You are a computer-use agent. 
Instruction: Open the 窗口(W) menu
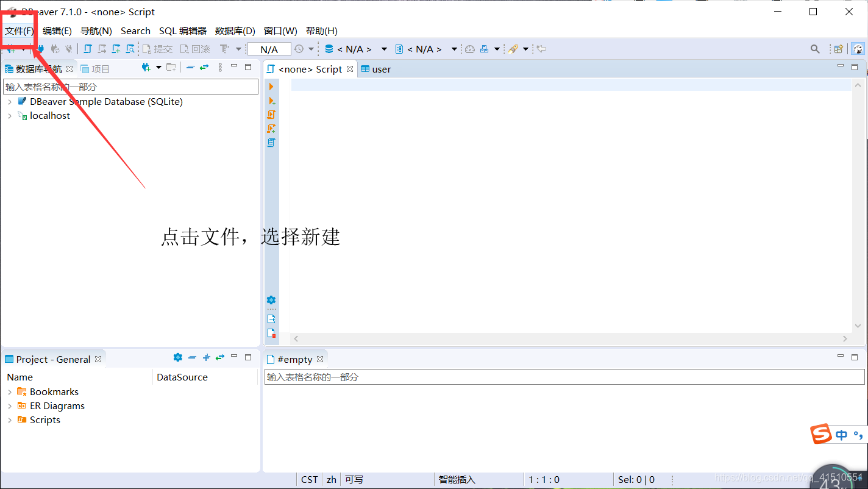279,30
